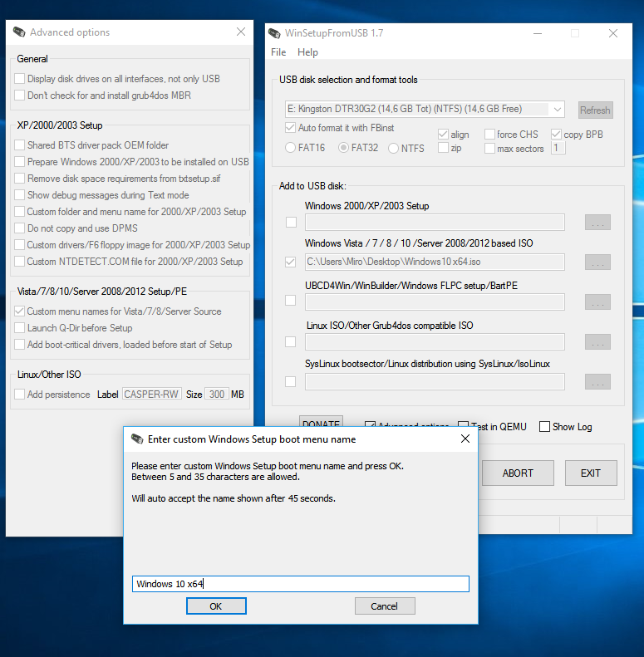Click the ABORT button

point(518,473)
